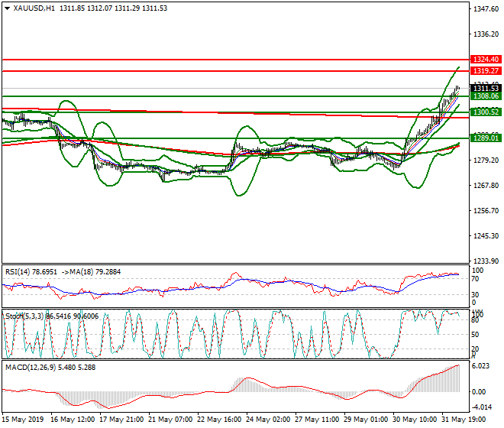504x428 pixels.
Task: Select the 30 May 10:00 time axis label
Action: pyautogui.click(x=415, y=420)
